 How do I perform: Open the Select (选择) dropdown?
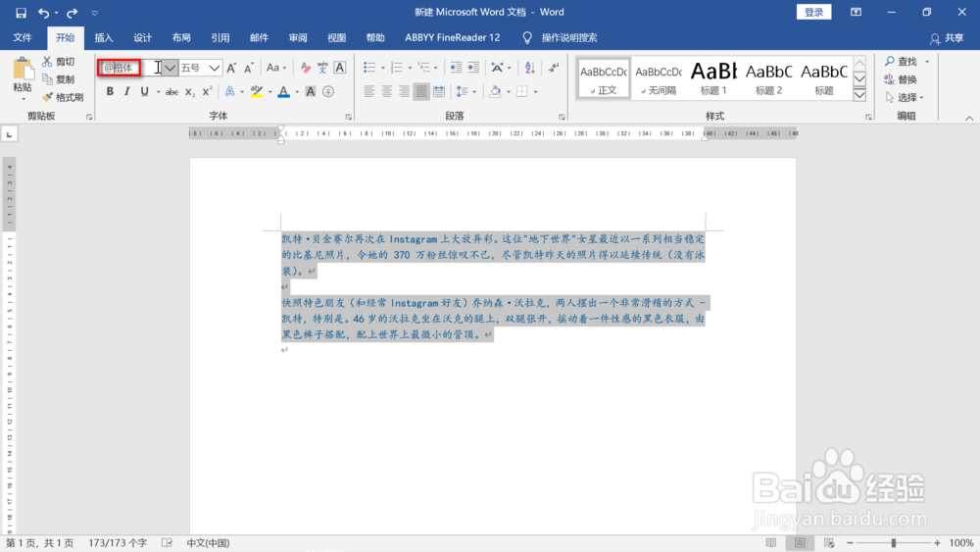905,97
